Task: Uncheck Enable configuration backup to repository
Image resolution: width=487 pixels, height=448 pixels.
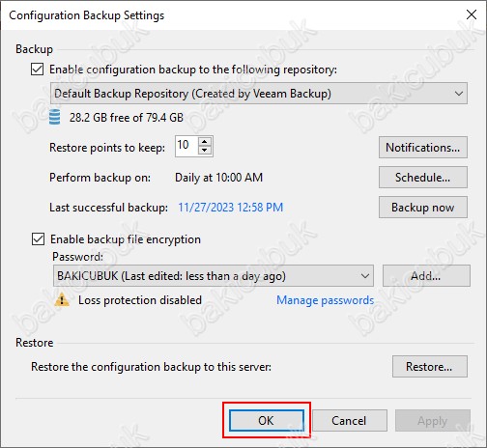Action: 38,70
